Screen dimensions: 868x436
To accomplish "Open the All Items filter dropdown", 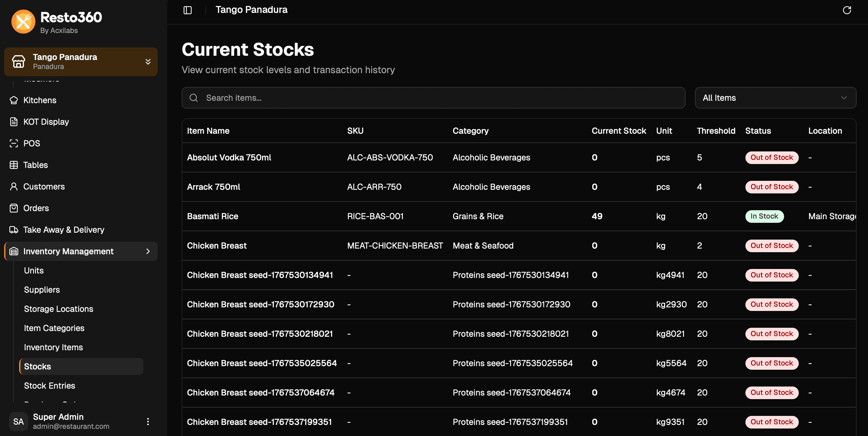I will click(x=775, y=97).
